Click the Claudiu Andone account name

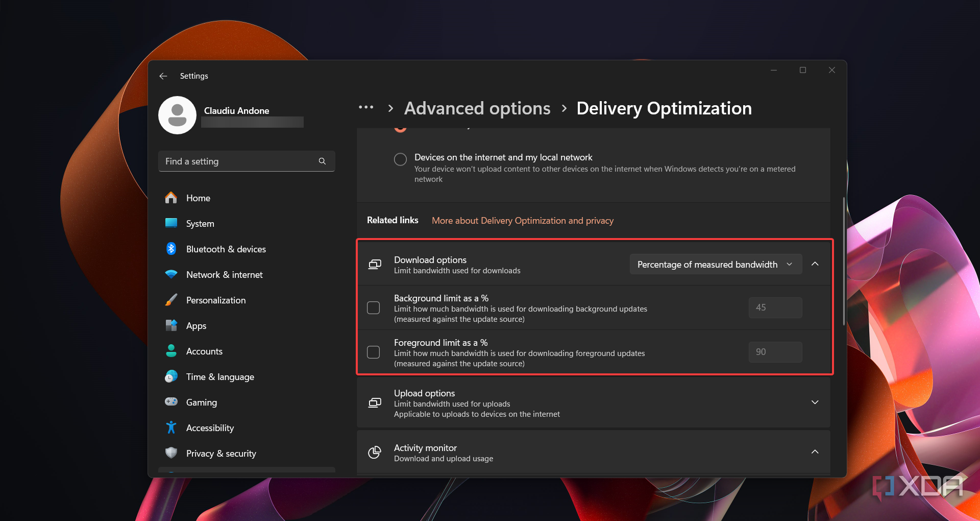pos(236,111)
